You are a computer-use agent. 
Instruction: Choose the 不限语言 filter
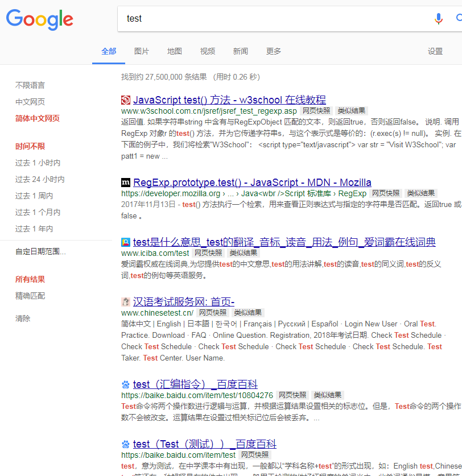click(30, 85)
